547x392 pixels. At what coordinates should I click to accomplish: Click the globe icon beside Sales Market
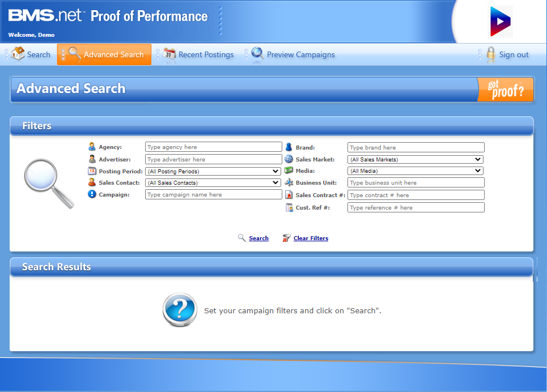tap(289, 159)
